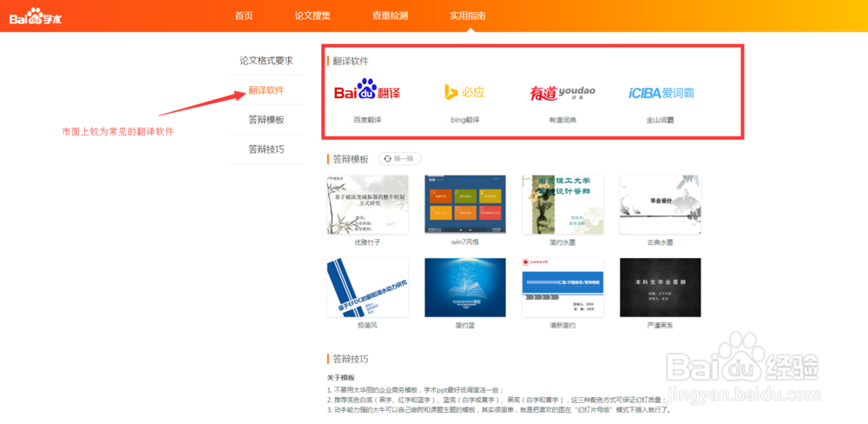This screenshot has height=424, width=868.
Task: Open 答辩模板 sidebar item
Action: coord(266,120)
